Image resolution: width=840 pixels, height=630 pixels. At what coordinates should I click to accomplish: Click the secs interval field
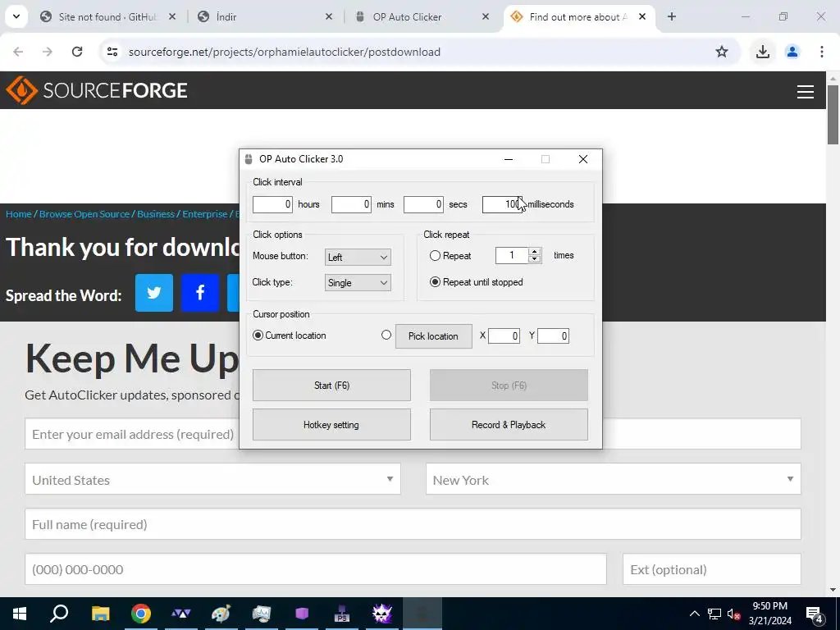click(x=423, y=204)
